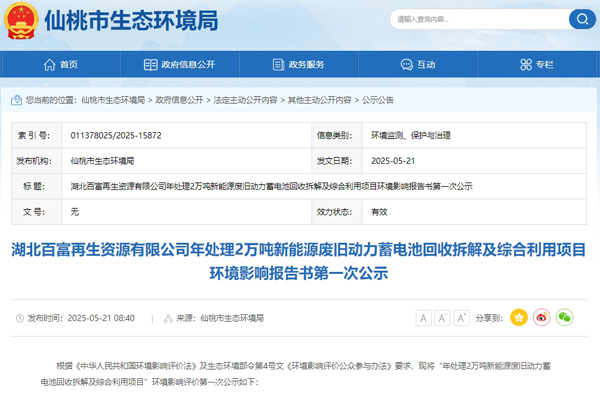The width and height of the screenshot is (600, 400).
Task: Select the medium font size button
Action: pyautogui.click(x=443, y=317)
